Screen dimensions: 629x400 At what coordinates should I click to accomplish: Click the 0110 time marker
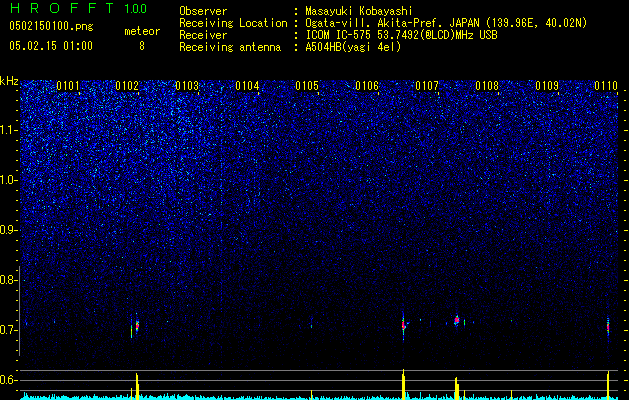pos(606,85)
